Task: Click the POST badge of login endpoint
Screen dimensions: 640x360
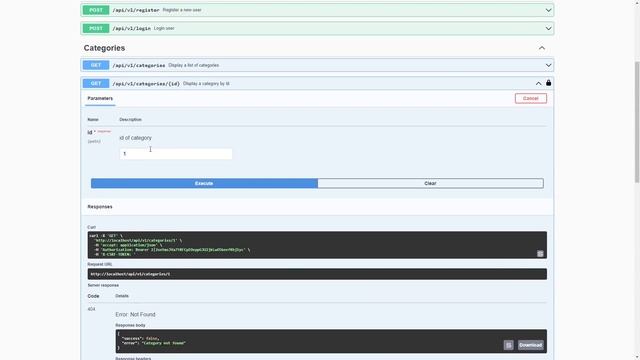Action: [x=96, y=29]
